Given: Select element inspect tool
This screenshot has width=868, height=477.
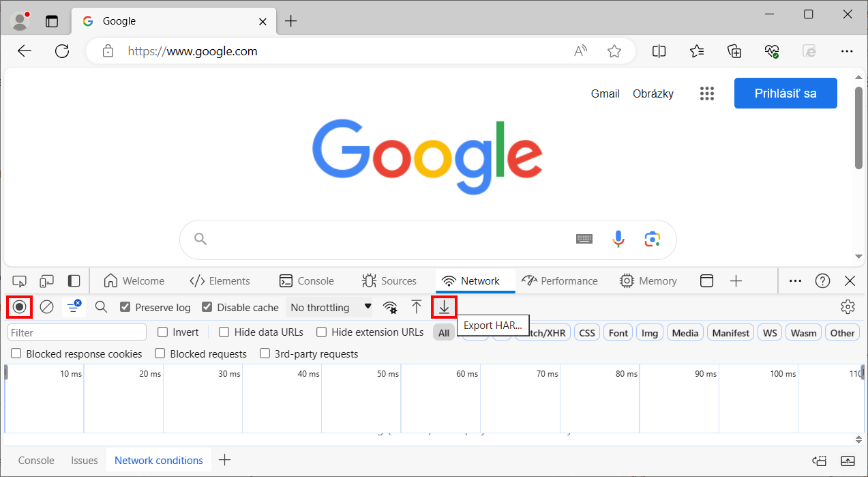Looking at the screenshot, I should [x=20, y=281].
